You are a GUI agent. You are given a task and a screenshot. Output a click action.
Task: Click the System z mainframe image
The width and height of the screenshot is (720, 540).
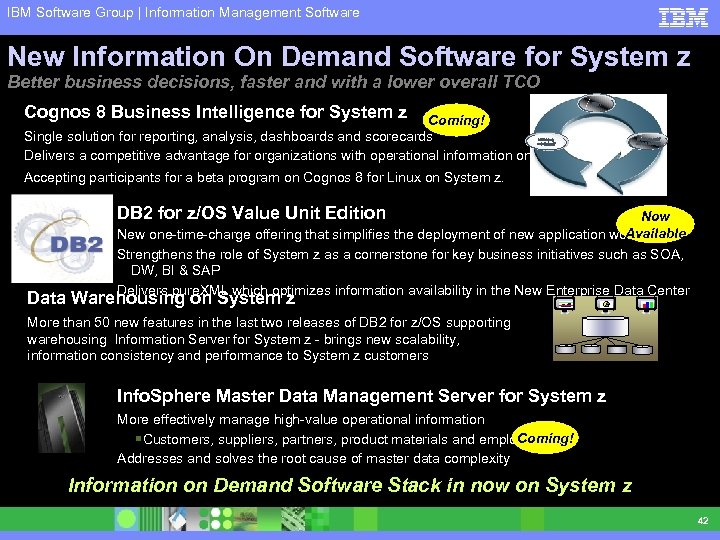click(x=61, y=418)
